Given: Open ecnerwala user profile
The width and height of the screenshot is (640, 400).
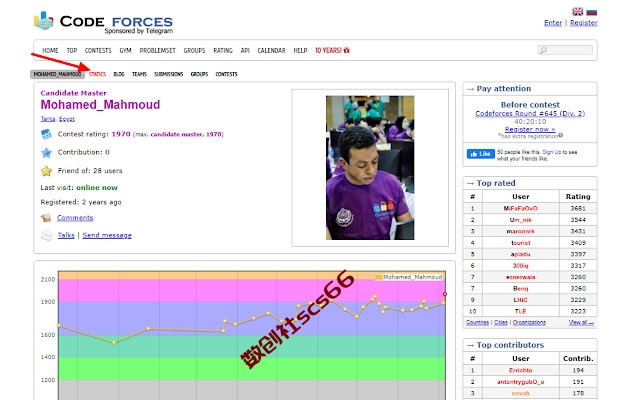Looking at the screenshot, I should click(x=520, y=277).
